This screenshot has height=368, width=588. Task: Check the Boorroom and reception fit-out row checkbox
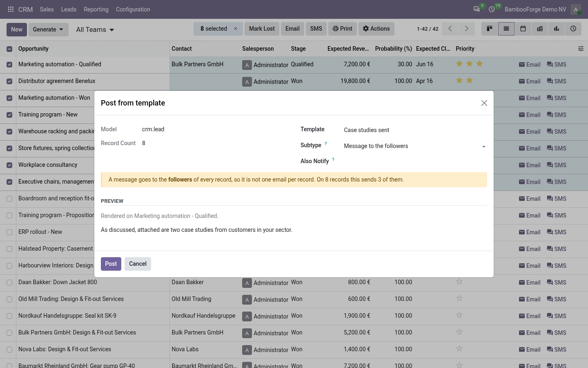click(9, 199)
